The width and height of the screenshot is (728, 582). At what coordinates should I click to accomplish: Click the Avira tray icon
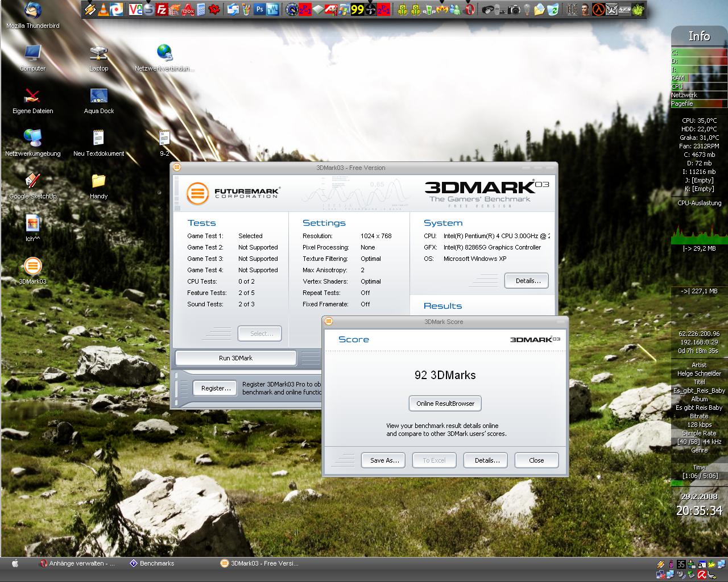tap(702, 574)
